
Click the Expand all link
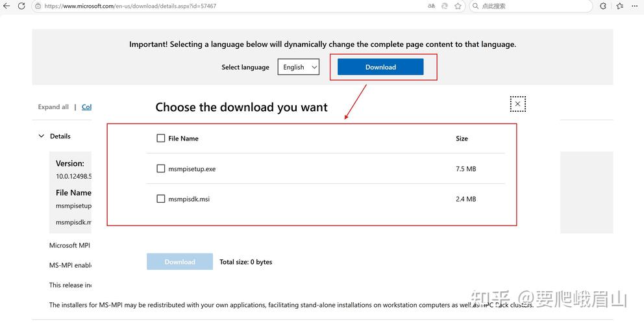point(53,107)
